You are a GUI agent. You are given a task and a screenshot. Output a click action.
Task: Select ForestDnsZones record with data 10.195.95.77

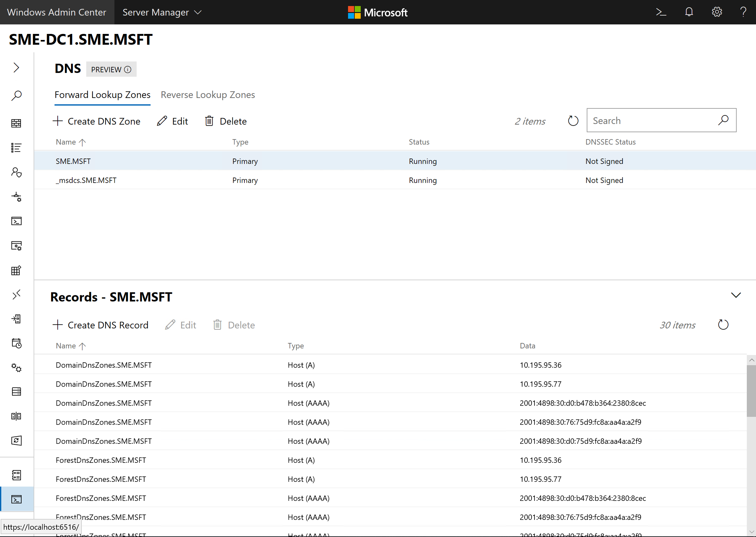coord(390,479)
